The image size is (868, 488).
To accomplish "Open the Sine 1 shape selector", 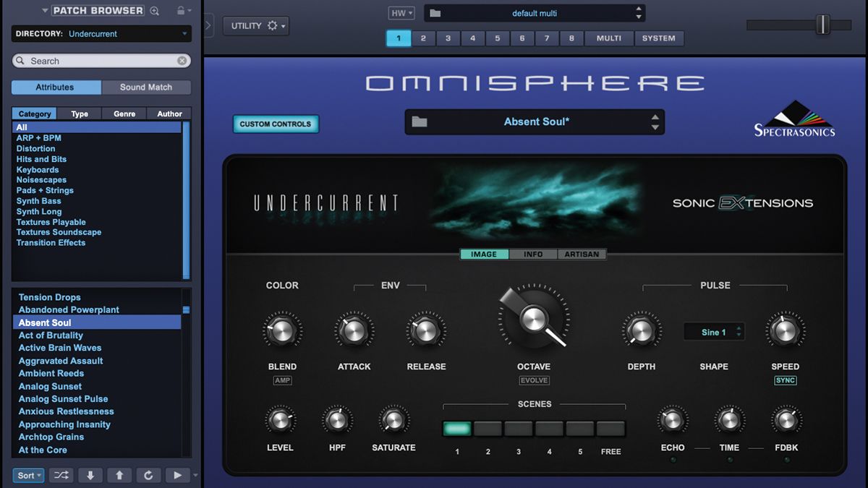I will (714, 332).
